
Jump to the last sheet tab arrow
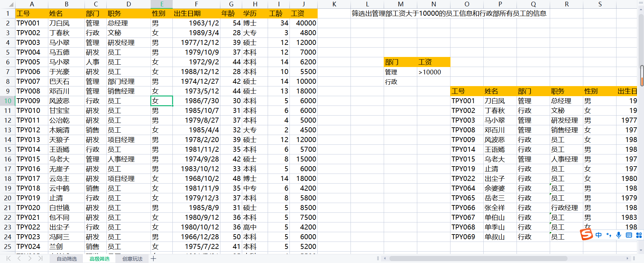coord(40,258)
